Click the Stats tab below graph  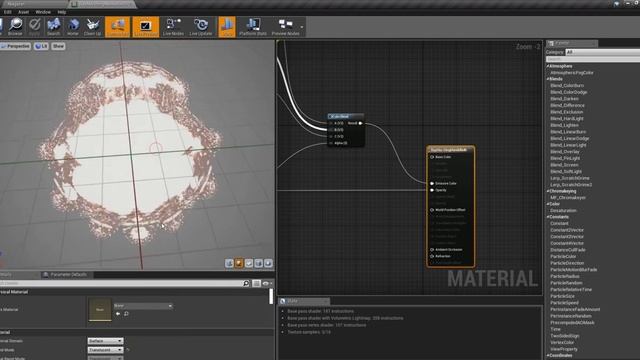point(304,301)
